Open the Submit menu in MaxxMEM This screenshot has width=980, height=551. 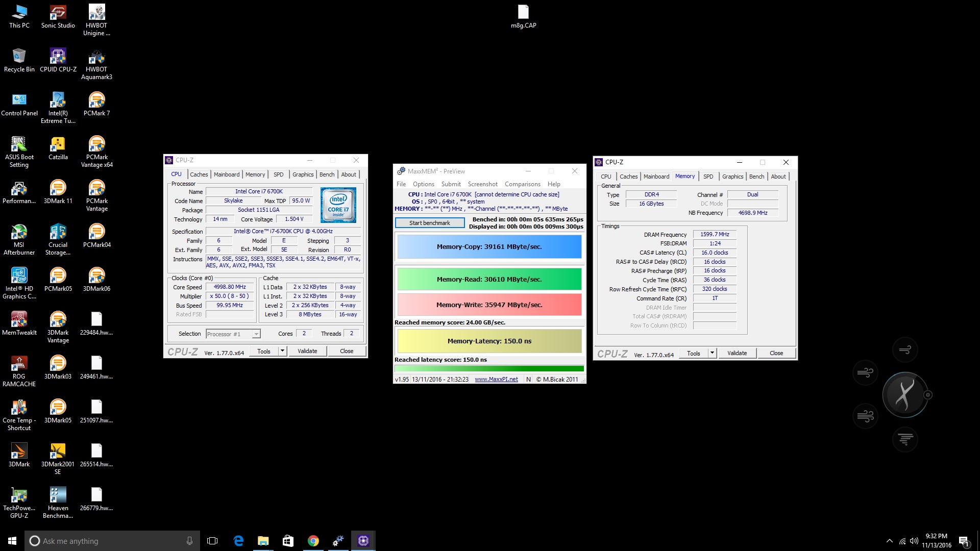click(x=451, y=184)
